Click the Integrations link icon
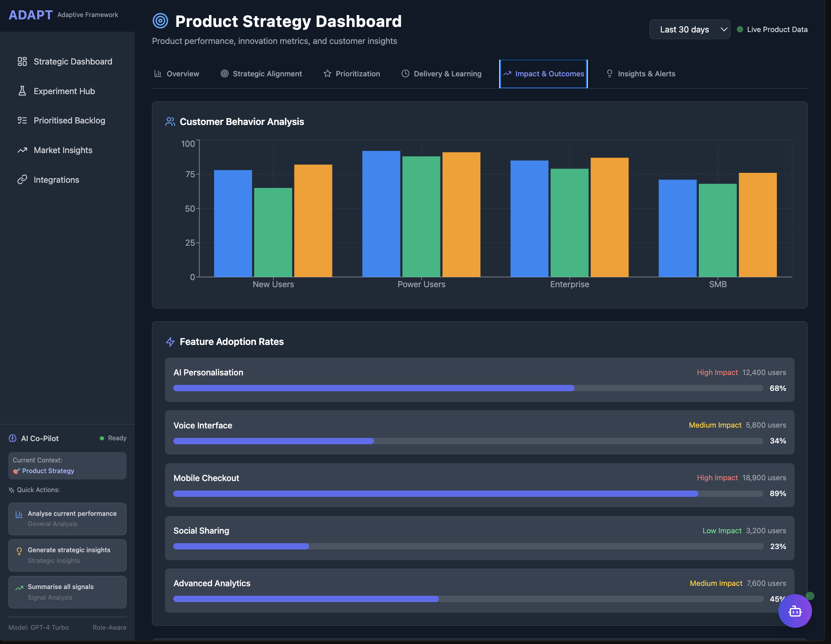 click(x=22, y=180)
